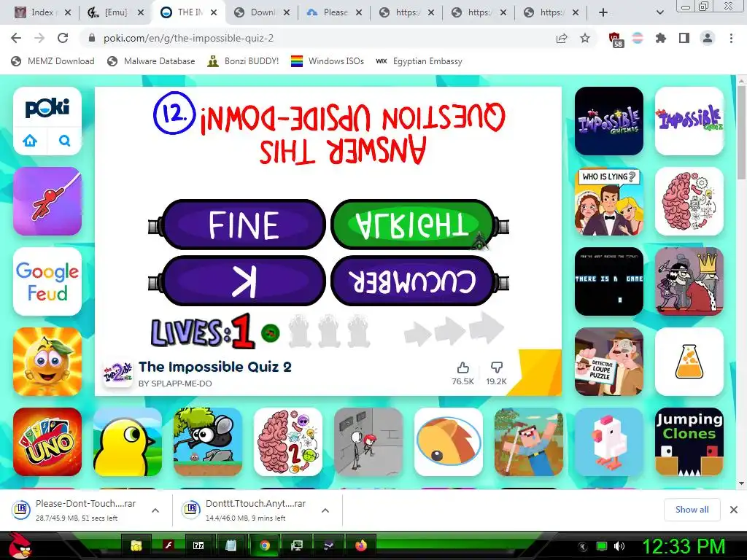The image size is (747, 560).
Task: Choose the CUCUMBER answer button
Action: [x=413, y=281]
